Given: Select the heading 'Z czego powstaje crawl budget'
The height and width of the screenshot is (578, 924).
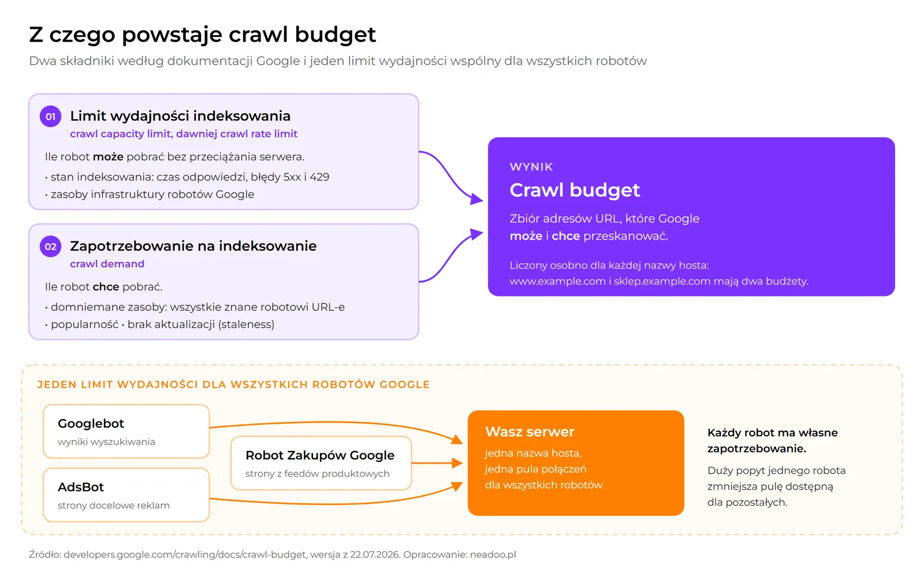Looking at the screenshot, I should (x=202, y=35).
